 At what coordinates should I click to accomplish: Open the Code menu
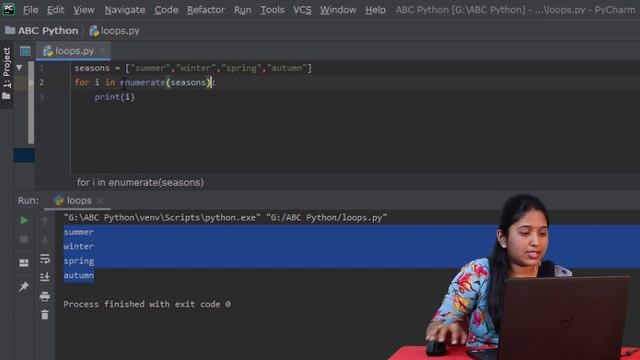(166, 9)
